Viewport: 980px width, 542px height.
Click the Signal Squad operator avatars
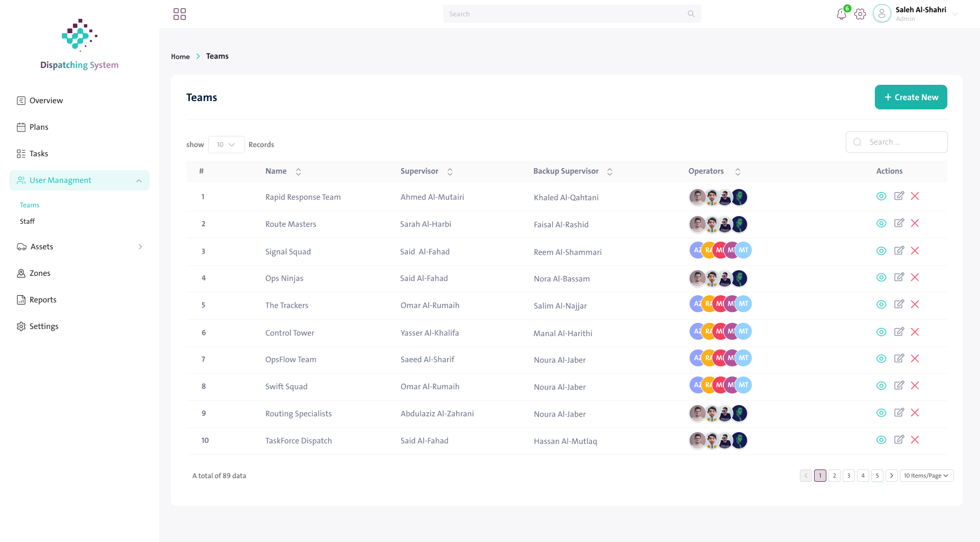pyautogui.click(x=721, y=250)
